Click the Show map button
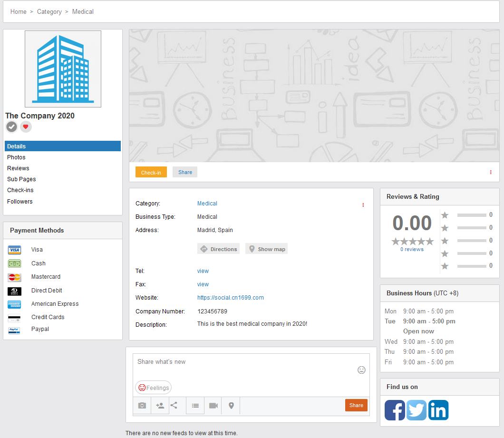 coord(266,249)
